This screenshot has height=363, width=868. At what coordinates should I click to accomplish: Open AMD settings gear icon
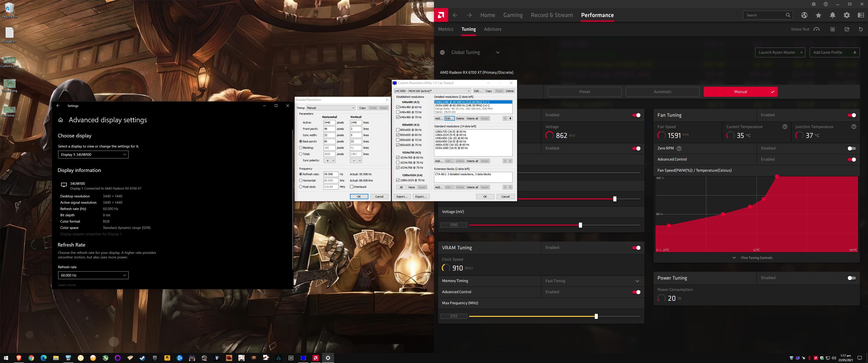[847, 15]
